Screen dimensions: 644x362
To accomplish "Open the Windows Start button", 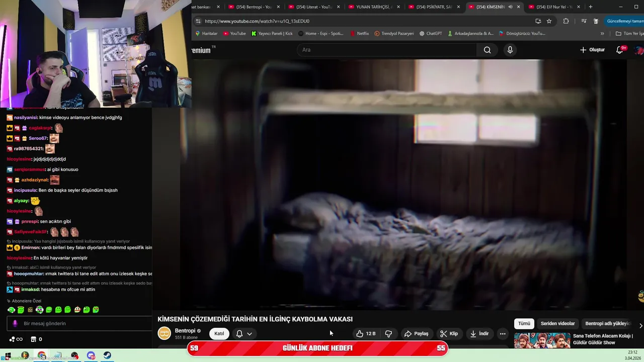I will point(8,355).
